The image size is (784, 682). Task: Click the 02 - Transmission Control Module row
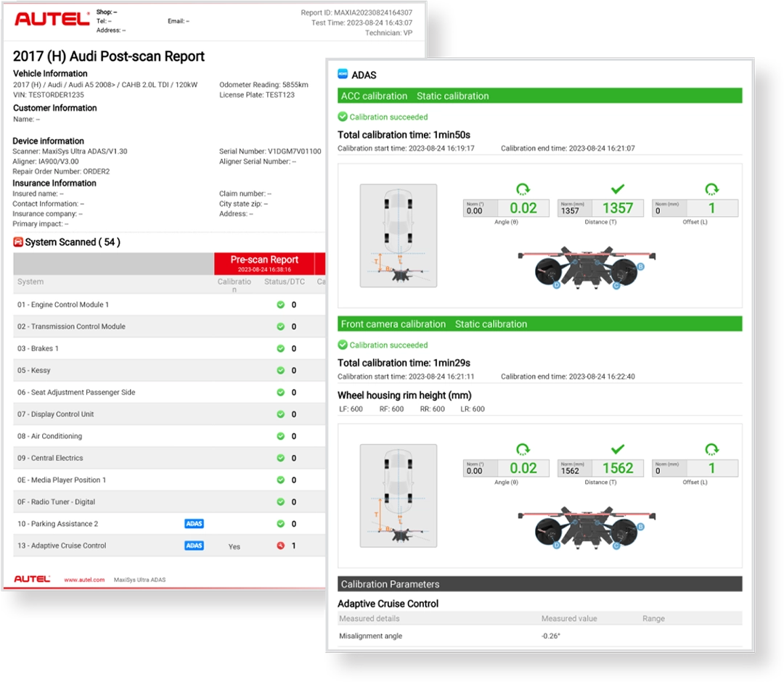71,326
